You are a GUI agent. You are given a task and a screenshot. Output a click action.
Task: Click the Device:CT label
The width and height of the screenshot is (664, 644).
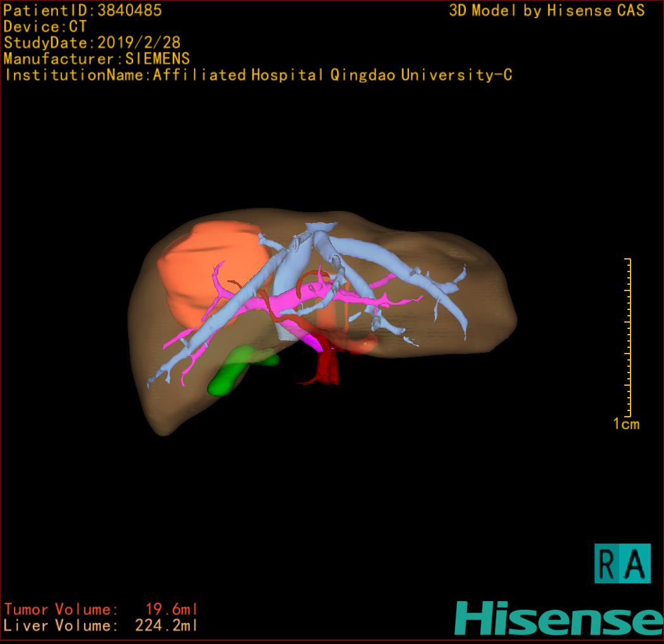[x=45, y=27]
